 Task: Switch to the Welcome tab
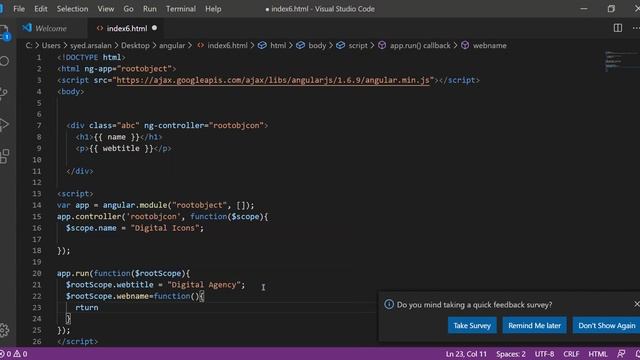click(x=51, y=28)
